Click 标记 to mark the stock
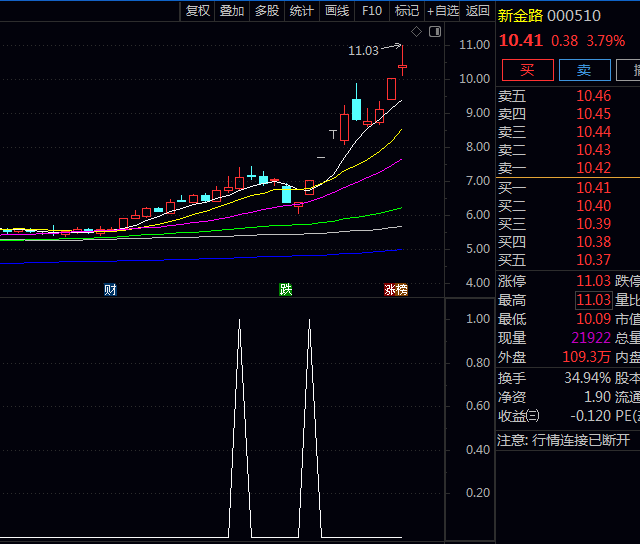This screenshot has height=544, width=640. (x=407, y=11)
